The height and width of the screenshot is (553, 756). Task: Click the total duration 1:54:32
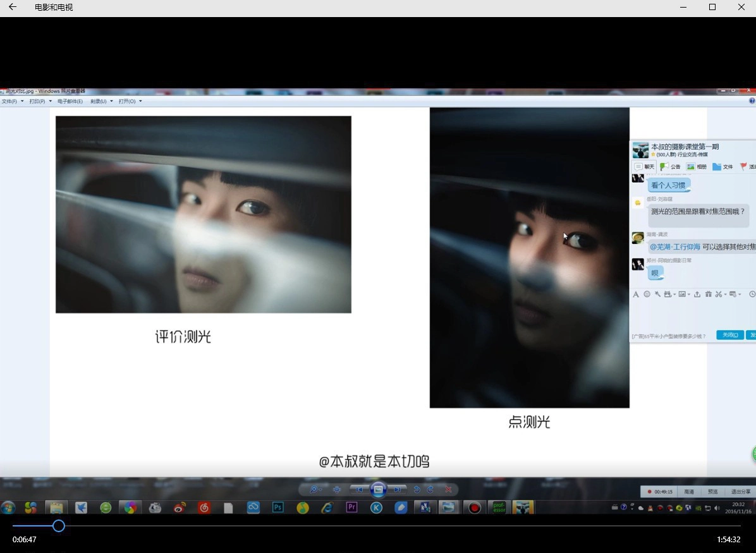(x=729, y=540)
